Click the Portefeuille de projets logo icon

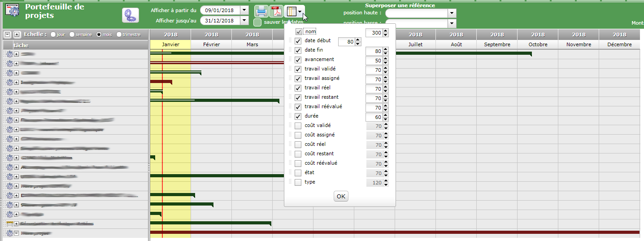[x=11, y=10]
